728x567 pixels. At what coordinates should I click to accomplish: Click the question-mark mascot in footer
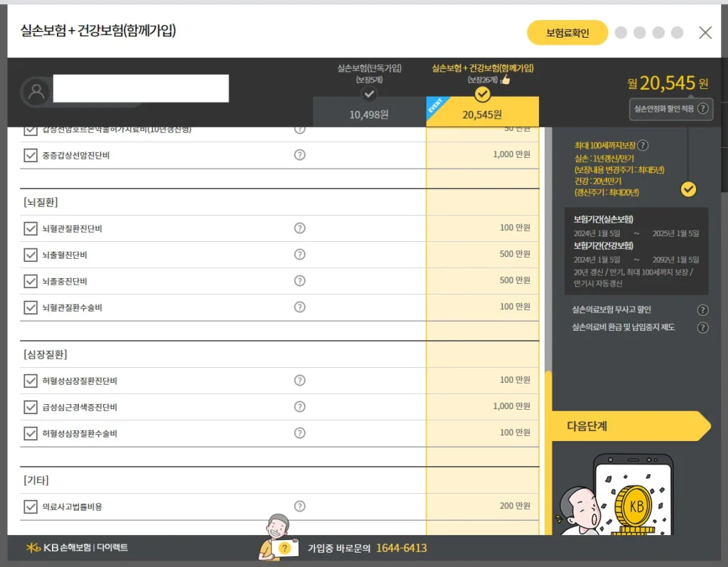pos(278,538)
